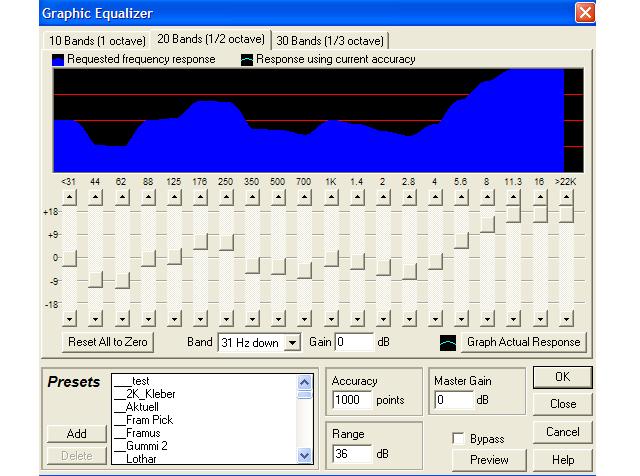Click the 8 kHz band slider handle
This screenshot has height=476, width=640.
point(487,225)
